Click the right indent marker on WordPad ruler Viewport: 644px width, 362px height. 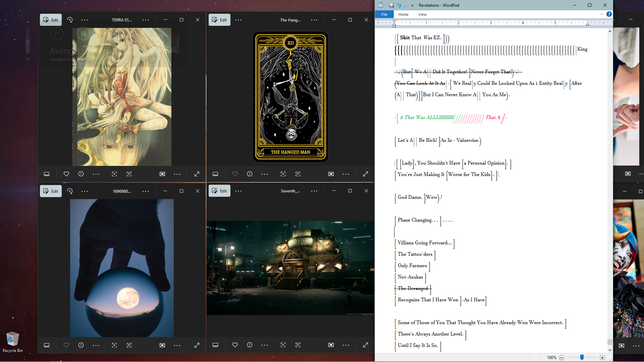point(587,24)
